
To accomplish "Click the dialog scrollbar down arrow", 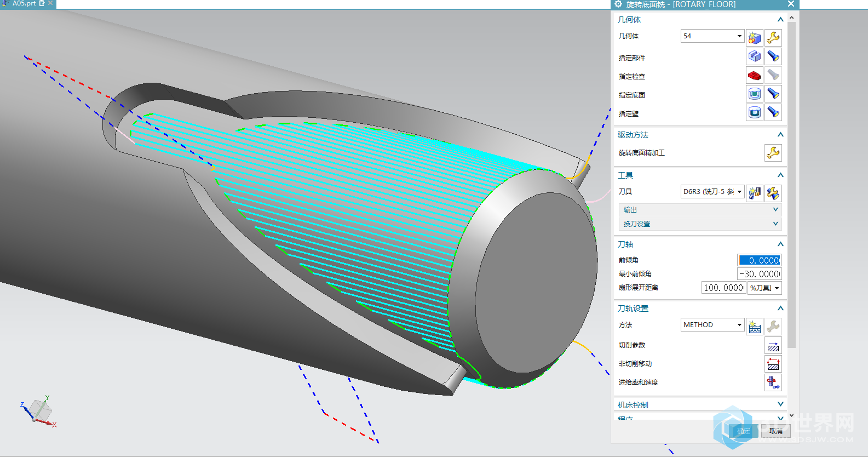I will (792, 415).
